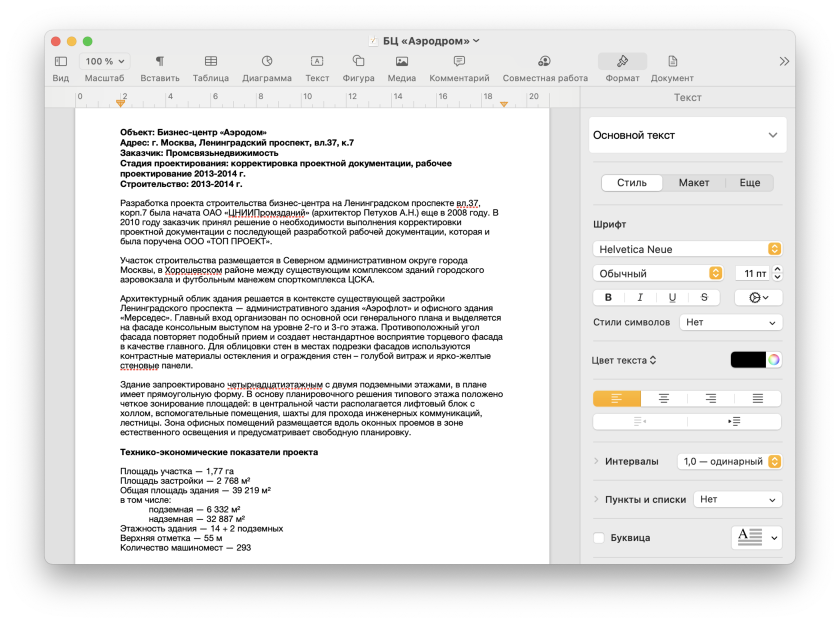
Task: Insert a table using Table icon
Action: click(210, 61)
